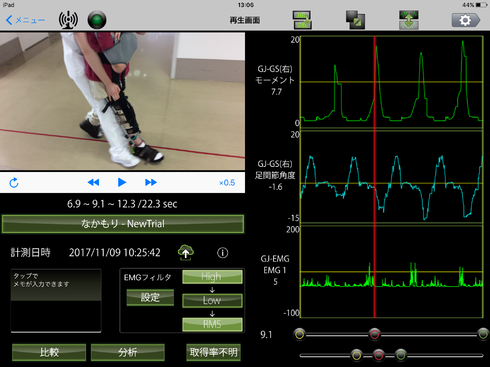The width and height of the screenshot is (490, 367).
Task: Tap the yellow handle on lower slider
Action: point(356,355)
